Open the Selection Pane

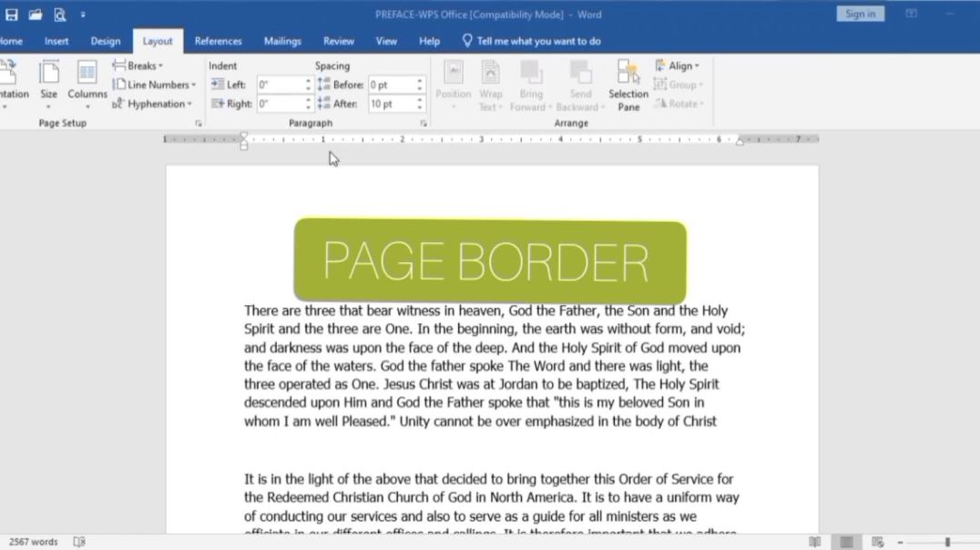point(628,85)
